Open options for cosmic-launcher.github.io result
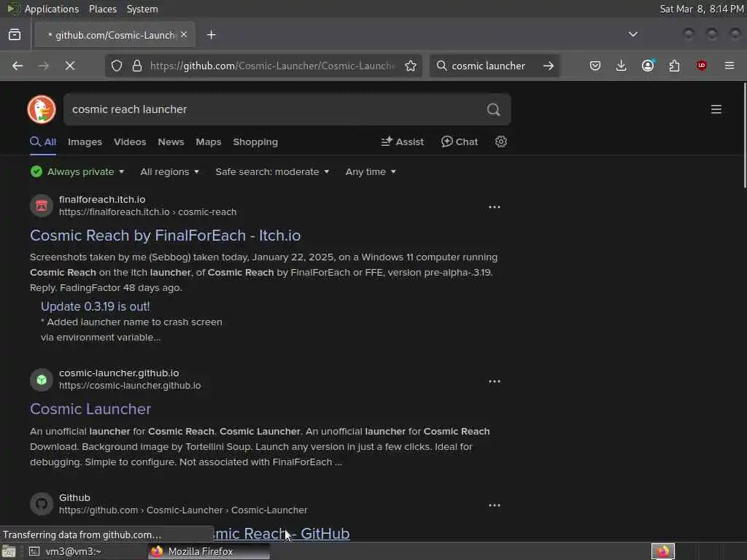This screenshot has width=747, height=560. [495, 381]
